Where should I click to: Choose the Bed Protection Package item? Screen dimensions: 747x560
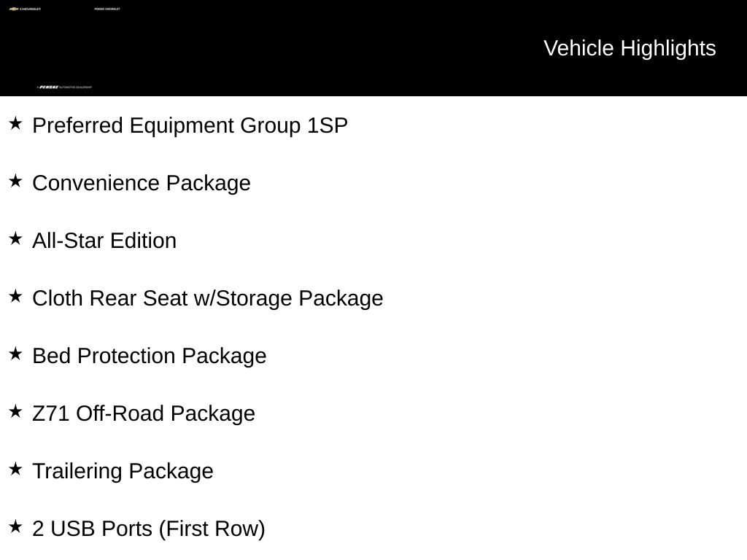150,357
